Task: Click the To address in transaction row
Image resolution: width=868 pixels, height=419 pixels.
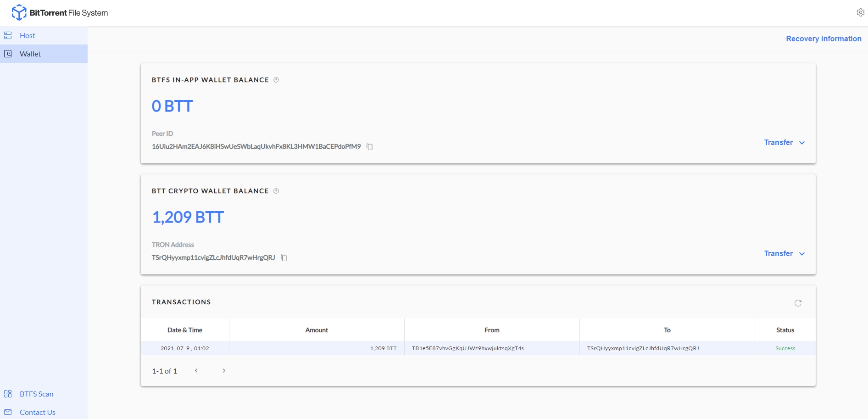Action: coord(643,348)
